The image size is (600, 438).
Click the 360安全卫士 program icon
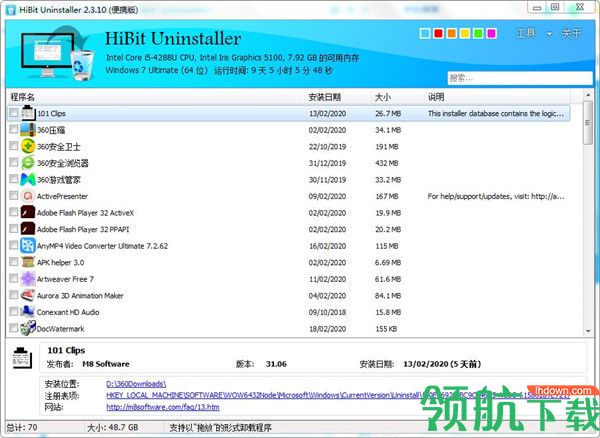tap(28, 146)
